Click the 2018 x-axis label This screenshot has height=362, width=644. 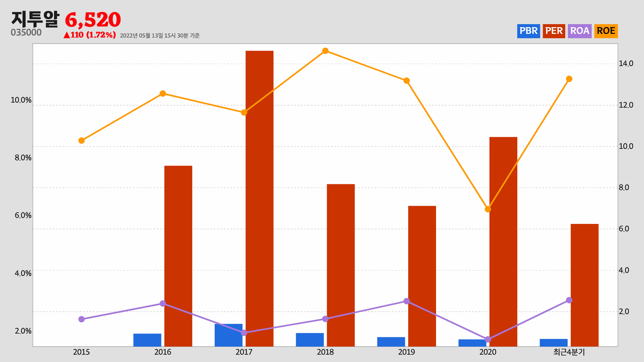pyautogui.click(x=325, y=352)
